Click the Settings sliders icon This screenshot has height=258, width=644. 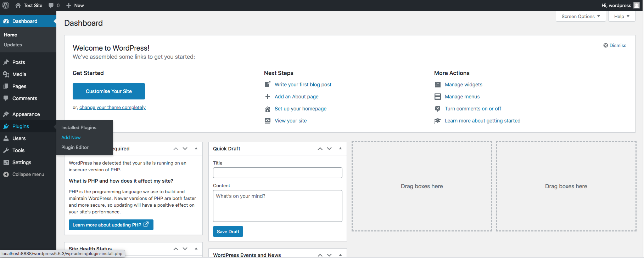(x=6, y=162)
